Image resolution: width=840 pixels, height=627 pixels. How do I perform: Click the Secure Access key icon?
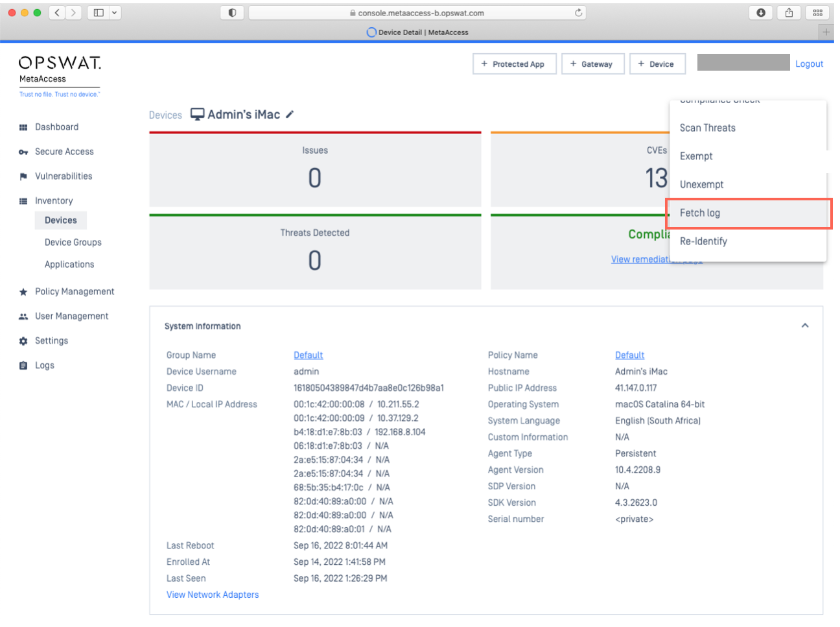coord(23,152)
